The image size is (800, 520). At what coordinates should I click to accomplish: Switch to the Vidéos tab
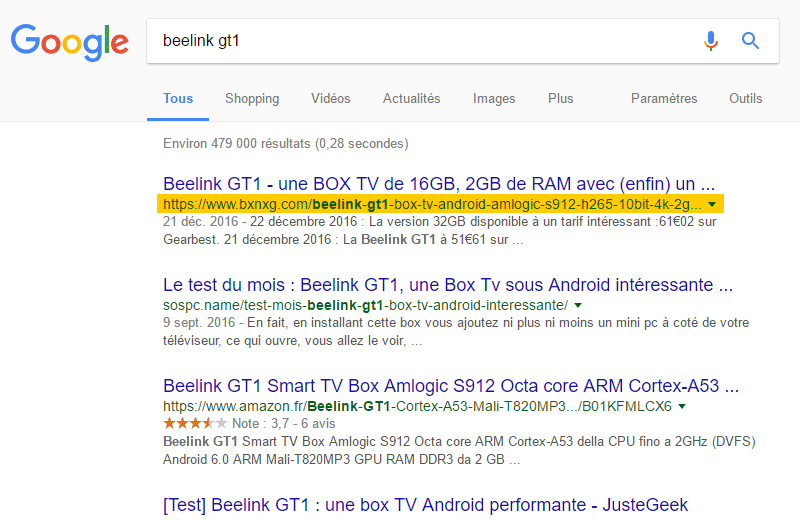(331, 98)
